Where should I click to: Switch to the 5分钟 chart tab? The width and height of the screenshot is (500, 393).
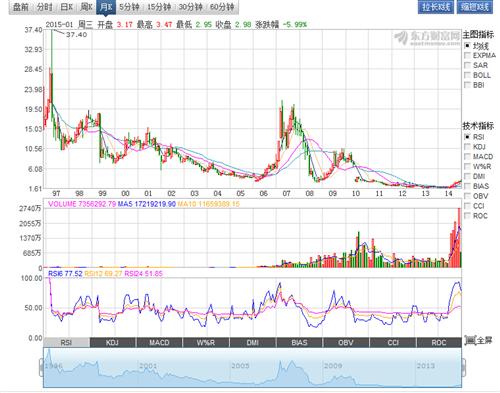coord(129,7)
